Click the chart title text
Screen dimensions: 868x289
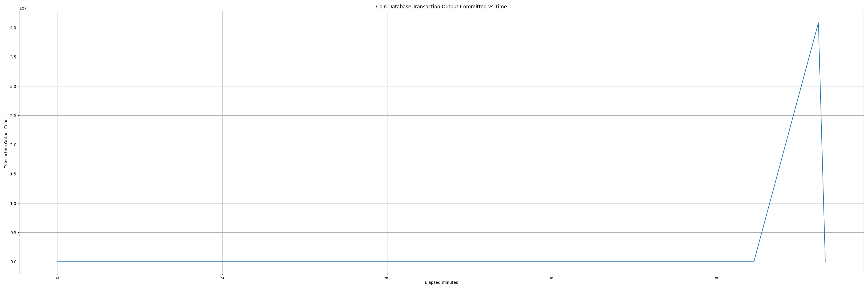[x=441, y=7]
